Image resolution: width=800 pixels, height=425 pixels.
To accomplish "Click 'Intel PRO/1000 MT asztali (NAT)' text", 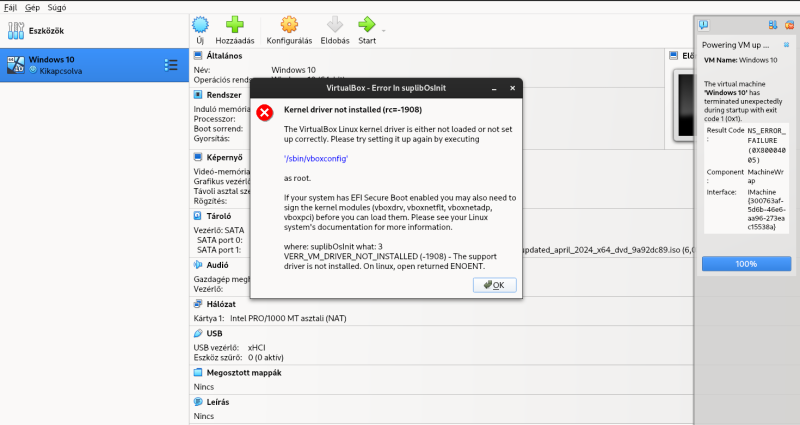I will (288, 318).
